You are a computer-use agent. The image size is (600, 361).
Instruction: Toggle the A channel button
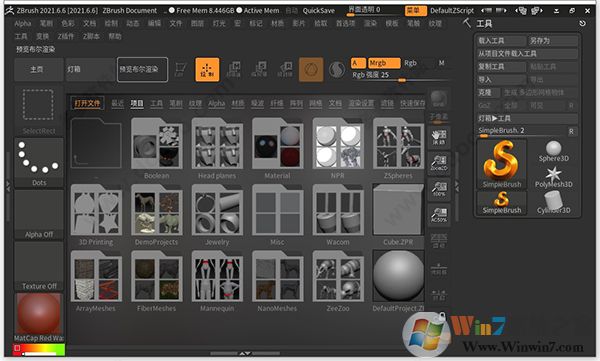pyautogui.click(x=358, y=63)
